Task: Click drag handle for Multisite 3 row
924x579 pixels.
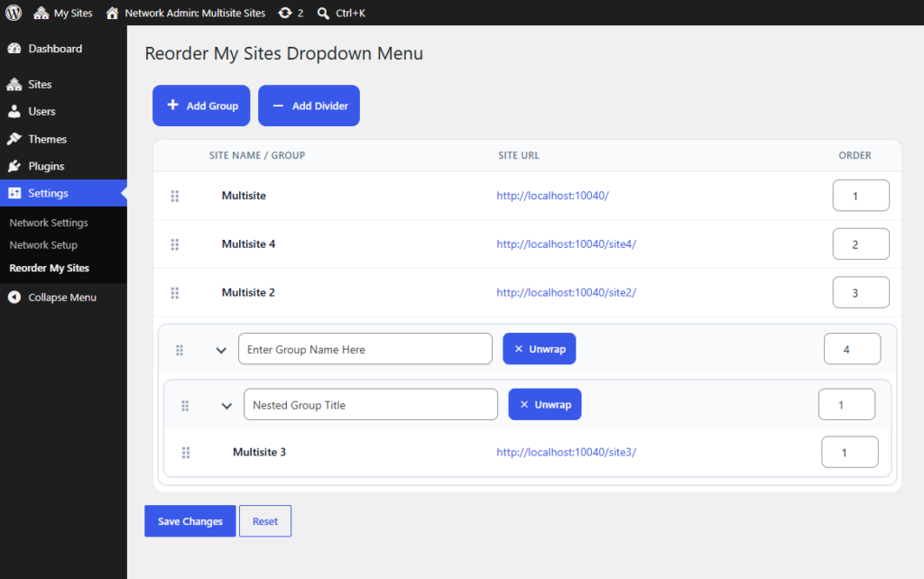Action: (186, 453)
